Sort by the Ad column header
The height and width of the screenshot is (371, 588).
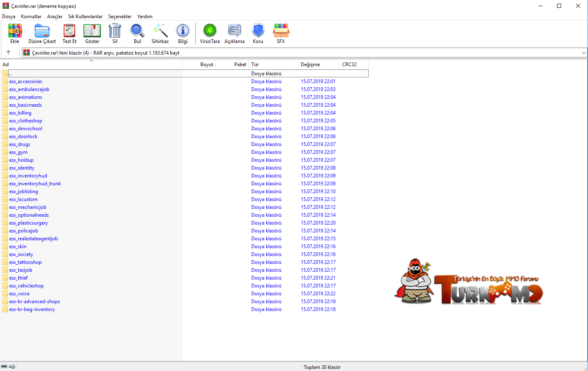(91, 65)
